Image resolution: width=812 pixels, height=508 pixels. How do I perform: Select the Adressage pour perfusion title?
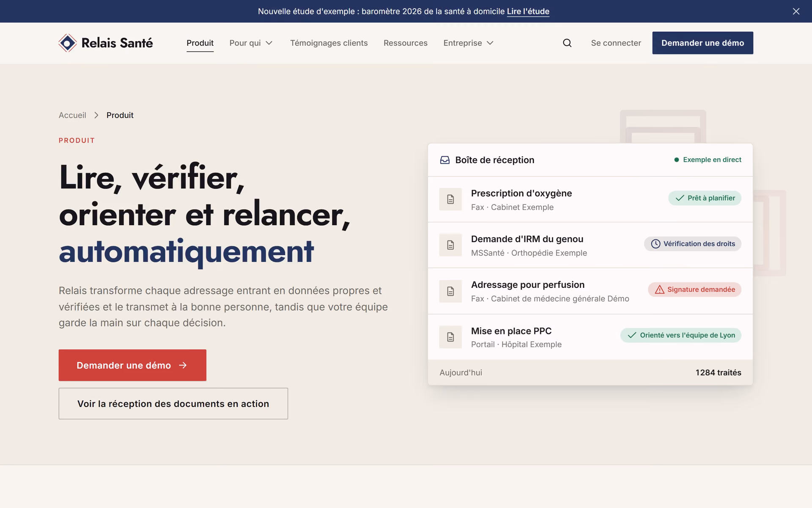coord(528,285)
